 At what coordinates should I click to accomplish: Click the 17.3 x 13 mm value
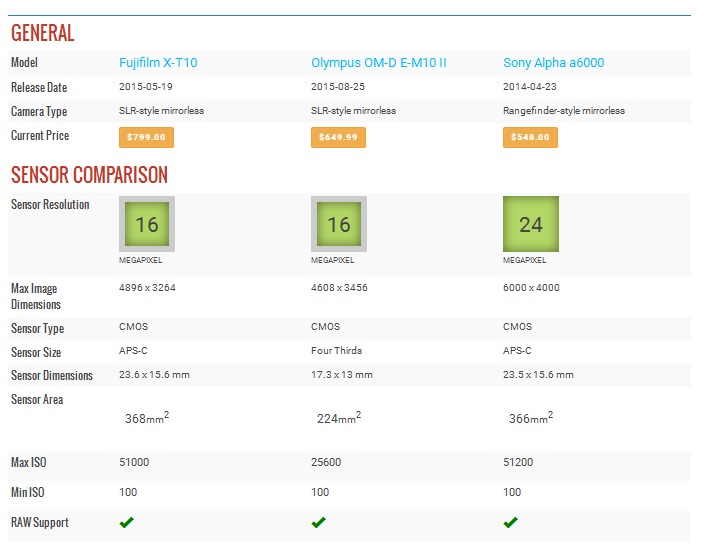click(342, 375)
